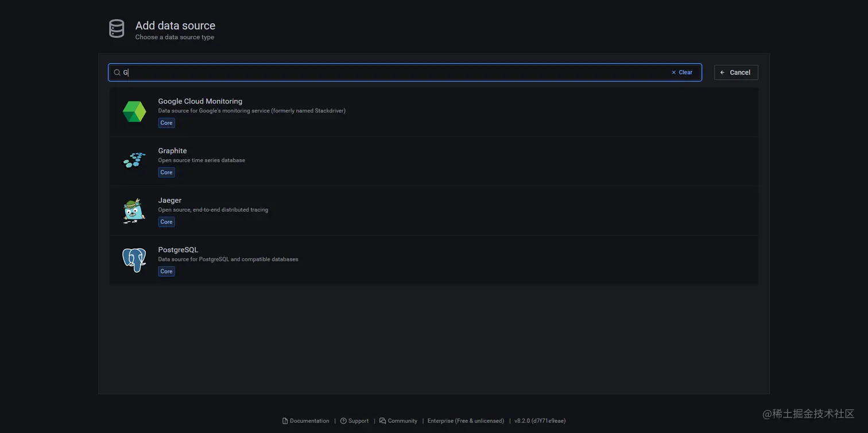Click the Enterprise (Free & unlicensed) link

[x=466, y=421]
